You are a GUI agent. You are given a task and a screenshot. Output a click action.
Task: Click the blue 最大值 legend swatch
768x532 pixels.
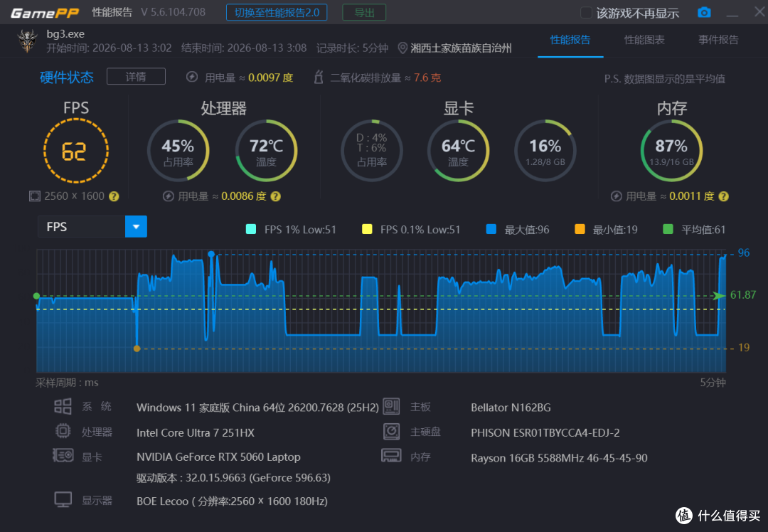click(491, 229)
